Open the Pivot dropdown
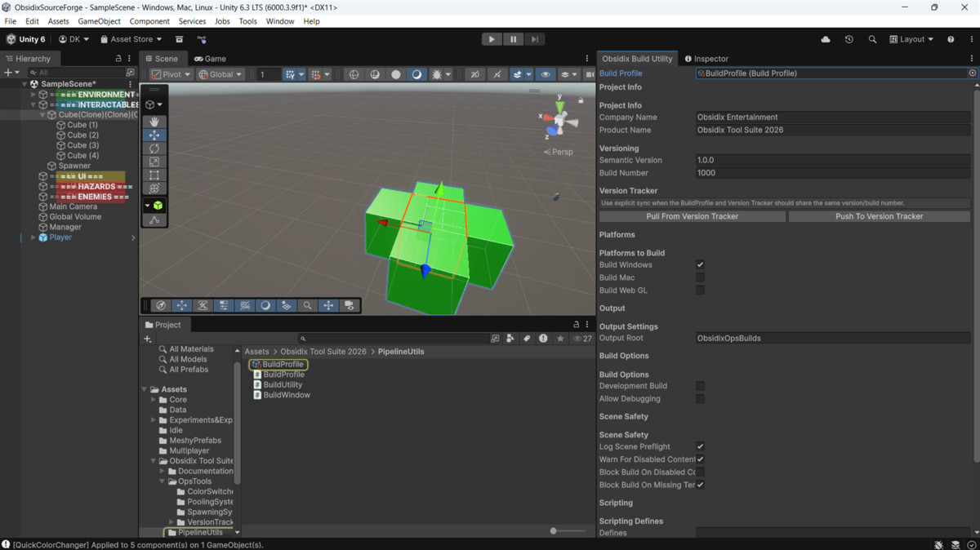 pyautogui.click(x=171, y=74)
